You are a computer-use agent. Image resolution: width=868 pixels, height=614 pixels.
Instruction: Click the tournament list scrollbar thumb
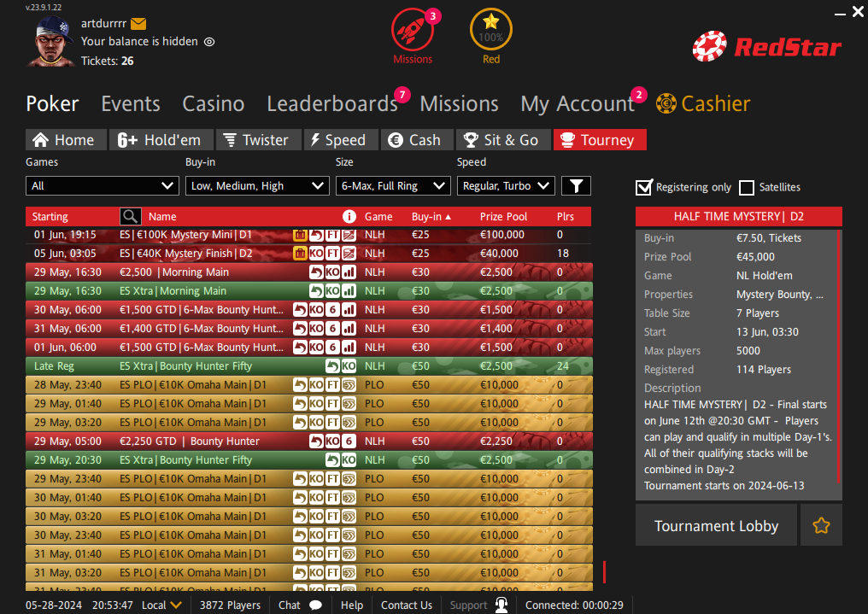pyautogui.click(x=604, y=572)
